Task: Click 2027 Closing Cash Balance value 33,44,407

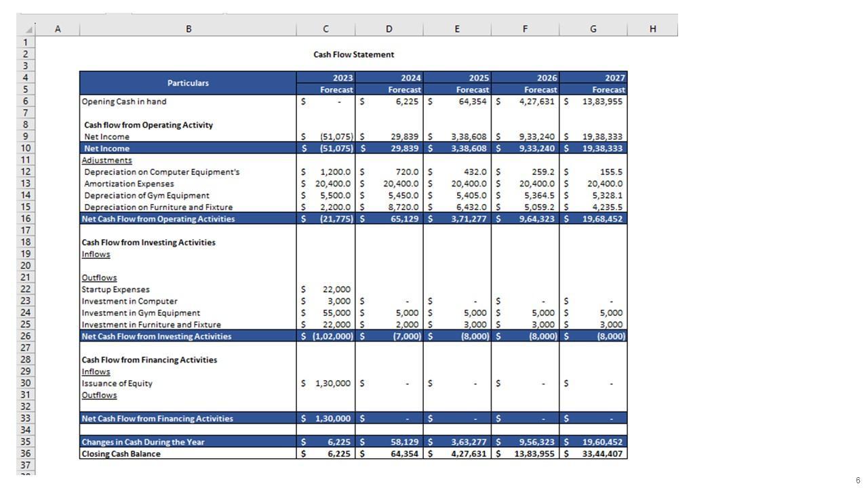Action: pyautogui.click(x=602, y=454)
